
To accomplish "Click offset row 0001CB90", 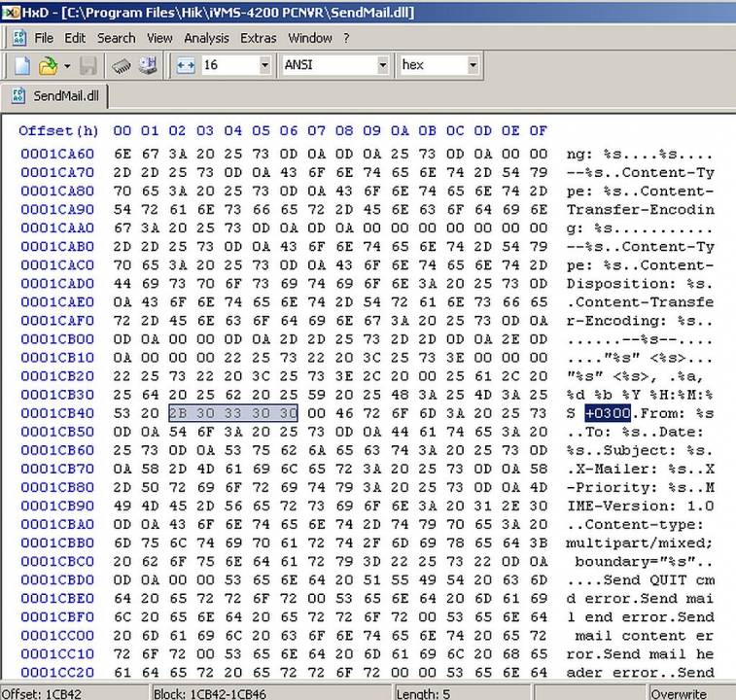I will [x=57, y=507].
